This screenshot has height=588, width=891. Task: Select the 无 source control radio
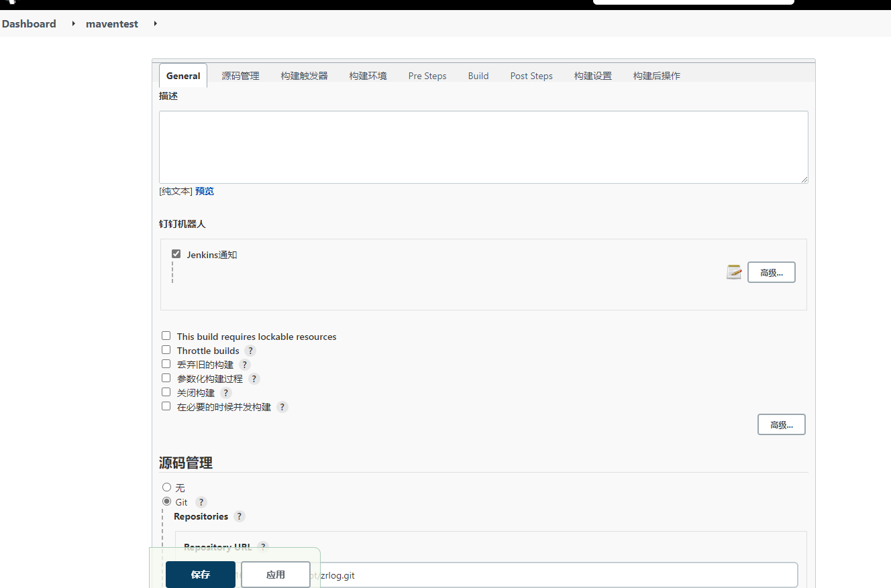pyautogui.click(x=166, y=487)
